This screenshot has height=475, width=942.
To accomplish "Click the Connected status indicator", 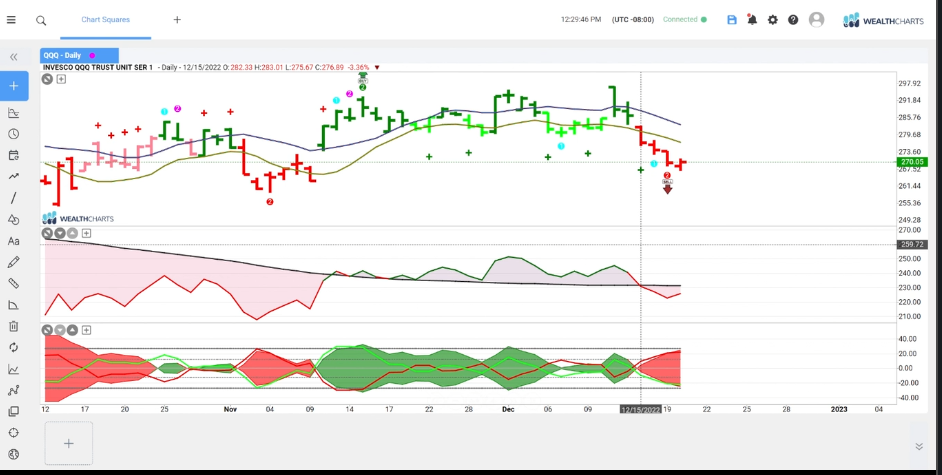I will 685,20.
